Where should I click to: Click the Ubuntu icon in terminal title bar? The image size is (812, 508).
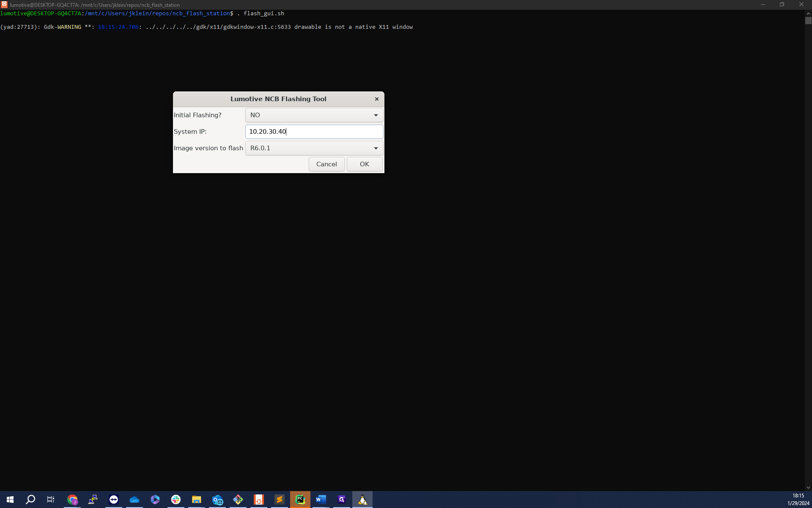4,5
